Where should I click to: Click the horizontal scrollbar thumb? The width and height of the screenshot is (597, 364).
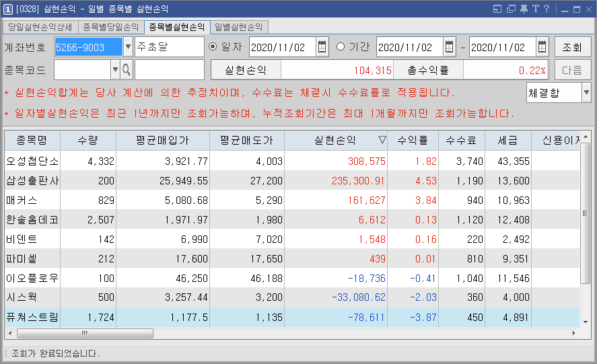pos(85,333)
